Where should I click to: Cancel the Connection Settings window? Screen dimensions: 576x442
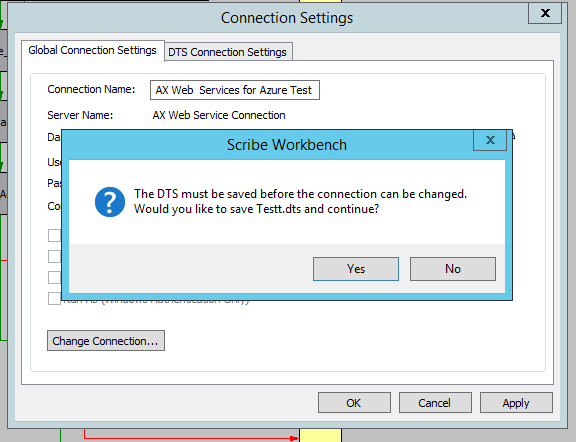click(x=435, y=403)
